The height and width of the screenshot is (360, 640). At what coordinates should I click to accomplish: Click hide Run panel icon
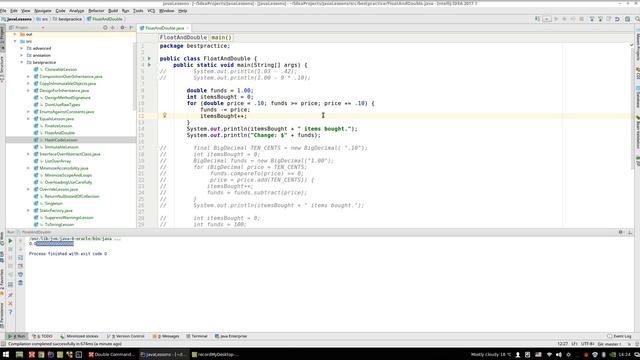click(x=630, y=232)
